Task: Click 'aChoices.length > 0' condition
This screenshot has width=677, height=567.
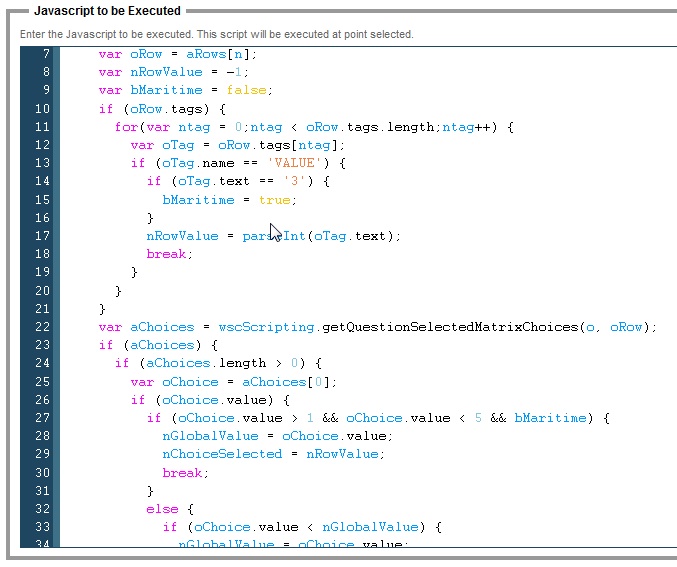Action: pos(212,363)
